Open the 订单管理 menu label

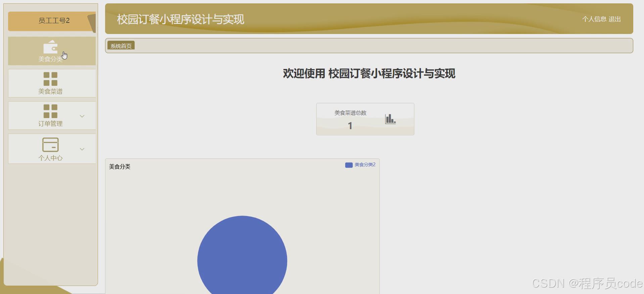pos(50,124)
